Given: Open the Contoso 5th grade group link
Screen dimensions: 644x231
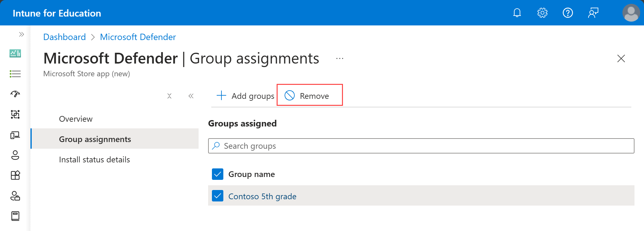Looking at the screenshot, I should pos(262,196).
